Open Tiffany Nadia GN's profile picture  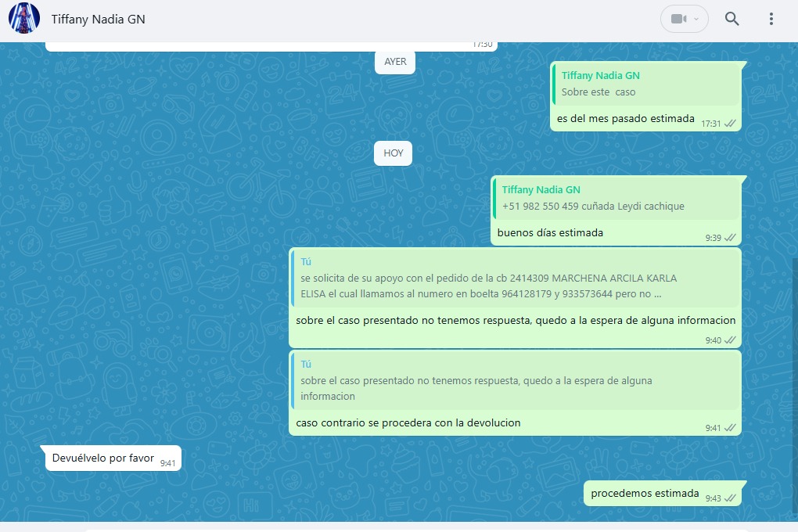click(x=24, y=19)
